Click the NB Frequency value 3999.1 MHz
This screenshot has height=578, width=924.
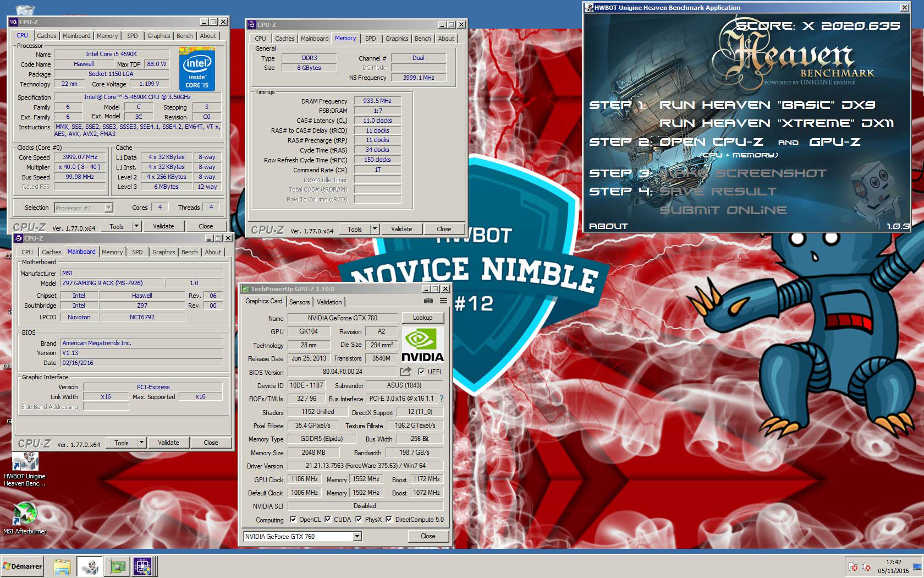[x=419, y=78]
